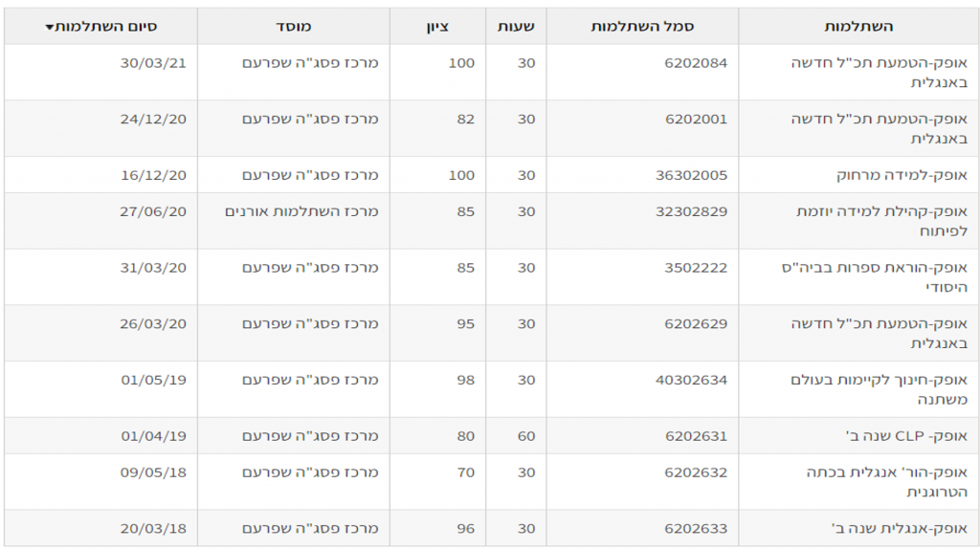This screenshot has height=549, width=980.
Task: Select the grade 70 cell
Action: [x=464, y=472]
